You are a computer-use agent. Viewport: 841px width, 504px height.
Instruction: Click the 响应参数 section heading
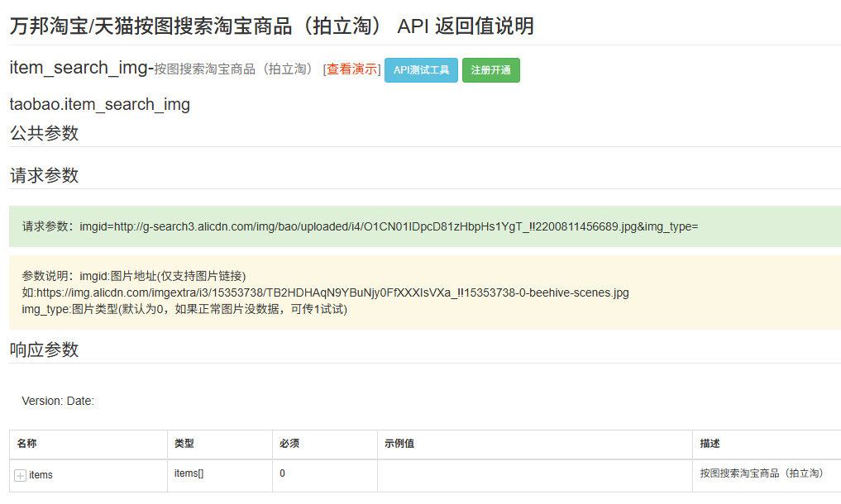pyautogui.click(x=44, y=349)
